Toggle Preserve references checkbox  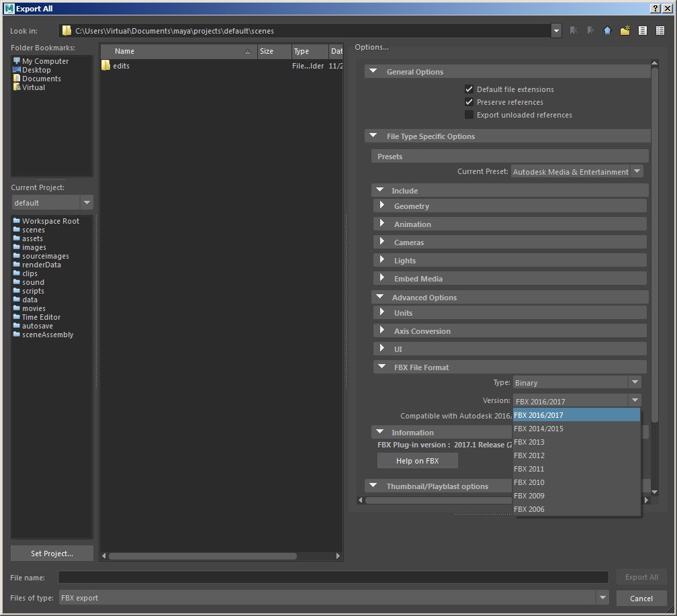[x=469, y=102]
